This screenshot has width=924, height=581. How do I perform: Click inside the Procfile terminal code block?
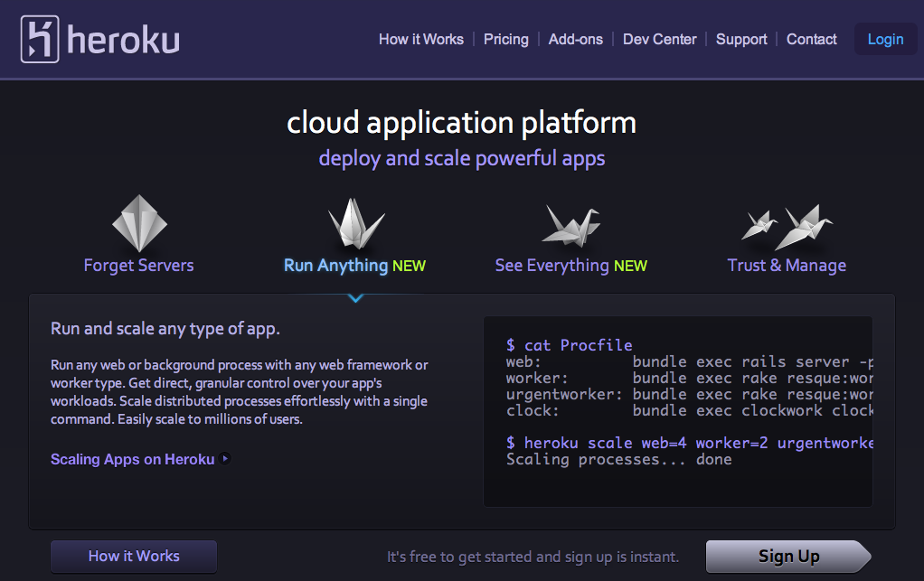coord(678,411)
